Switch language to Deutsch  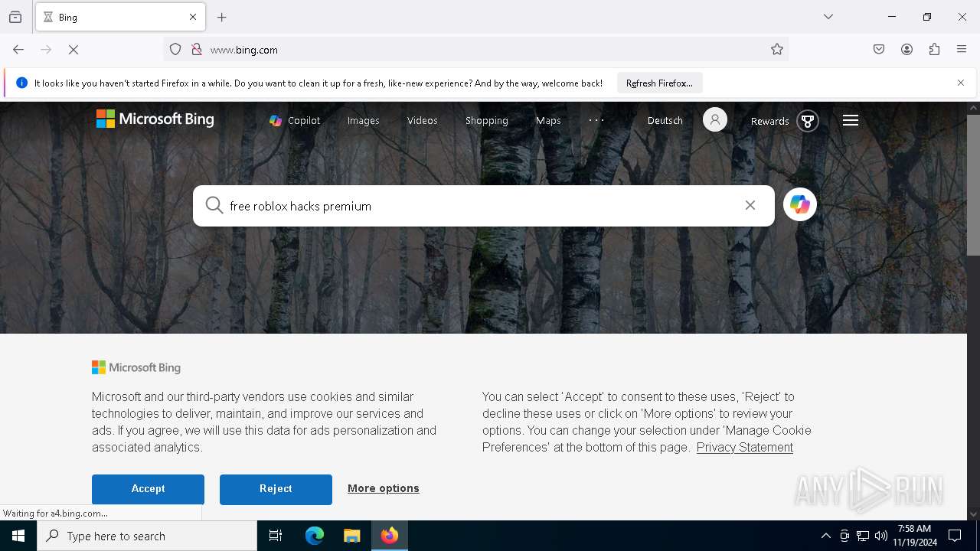coord(665,120)
